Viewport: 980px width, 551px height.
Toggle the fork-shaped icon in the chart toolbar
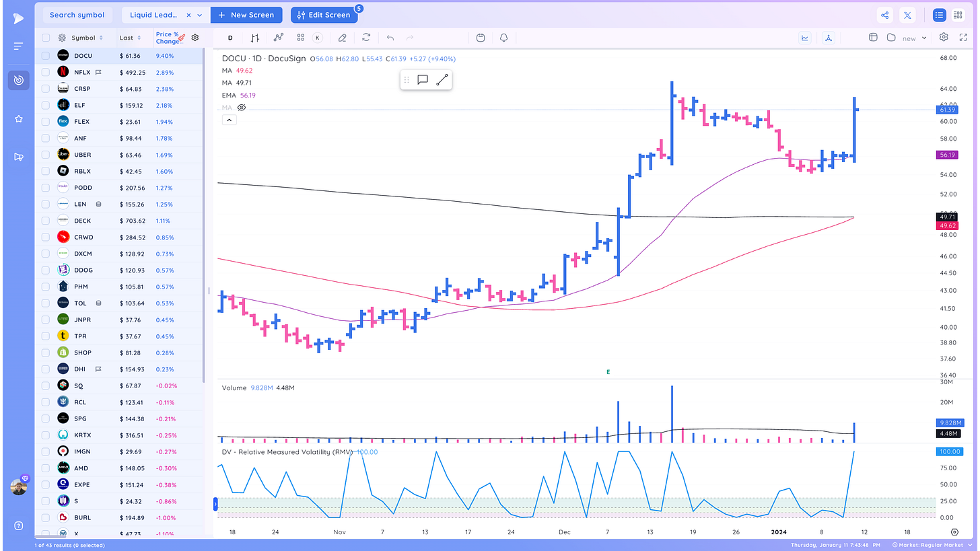click(828, 38)
